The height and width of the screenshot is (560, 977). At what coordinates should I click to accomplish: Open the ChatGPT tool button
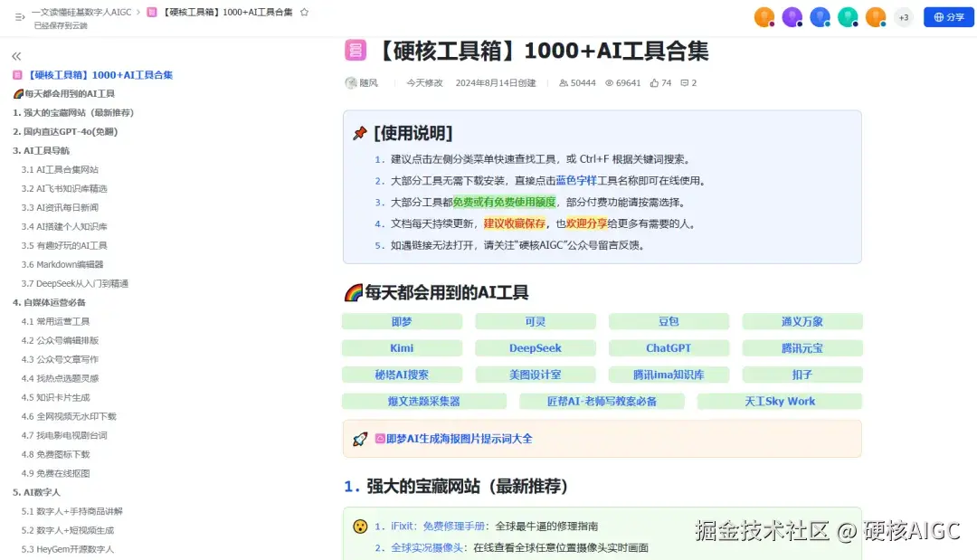pyautogui.click(x=669, y=347)
